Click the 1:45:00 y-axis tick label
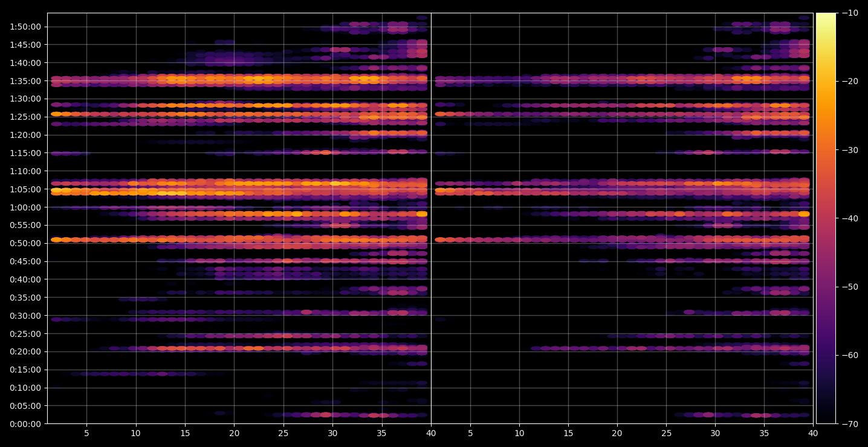Viewport: 868px width, 447px height. click(25, 45)
